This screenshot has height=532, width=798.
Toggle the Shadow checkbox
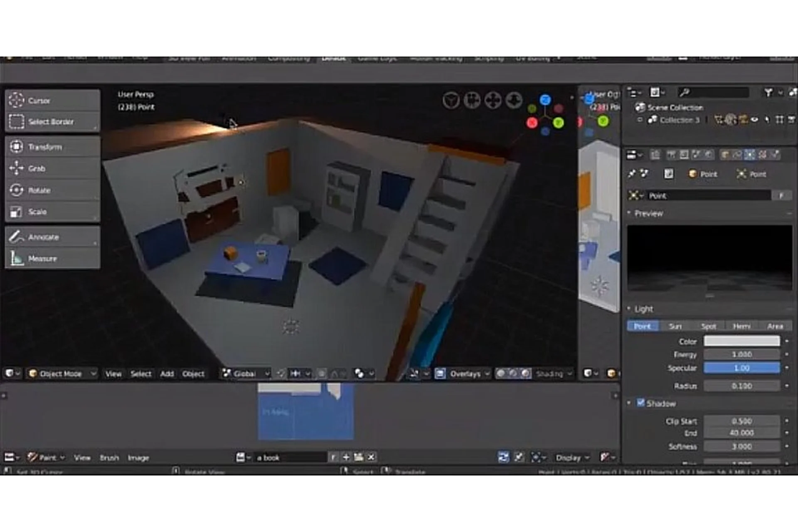pos(640,403)
